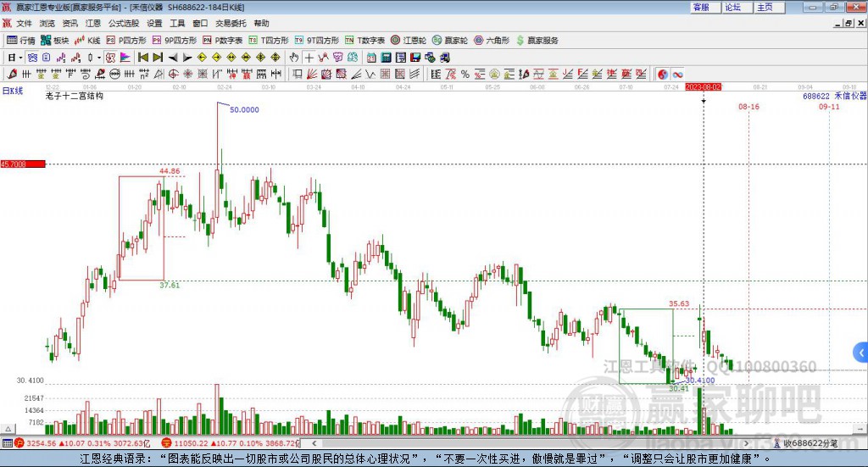Open the T数字表 time number table
Image resolution: width=868 pixels, height=467 pixels.
point(364,41)
